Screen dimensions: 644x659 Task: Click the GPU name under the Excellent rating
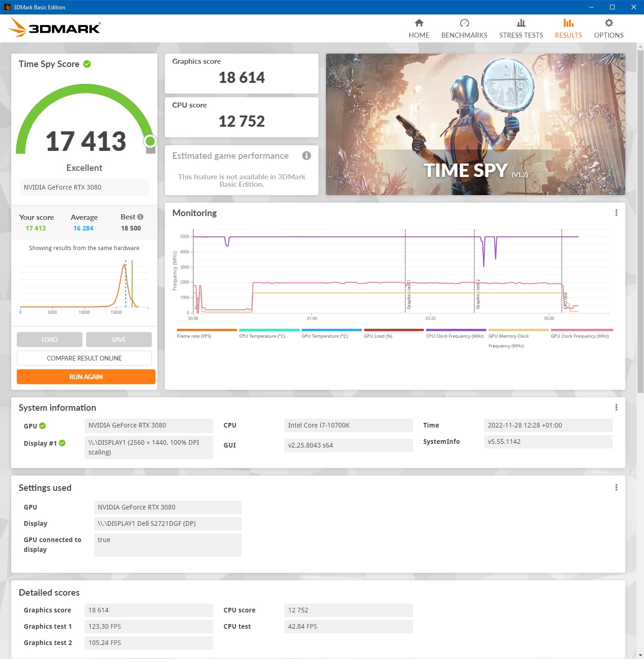[84, 187]
